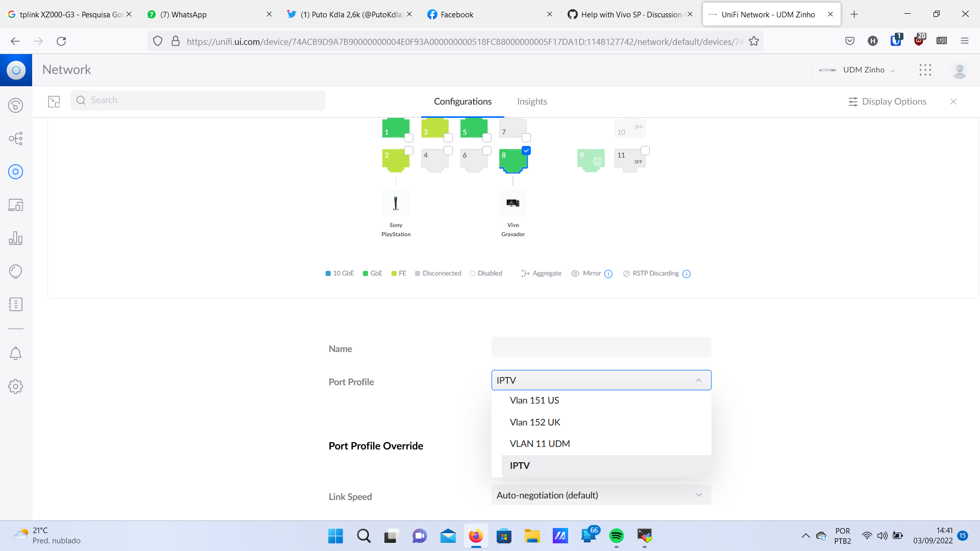This screenshot has height=551, width=980.
Task: Switch to the Configurations tab
Action: tap(462, 102)
